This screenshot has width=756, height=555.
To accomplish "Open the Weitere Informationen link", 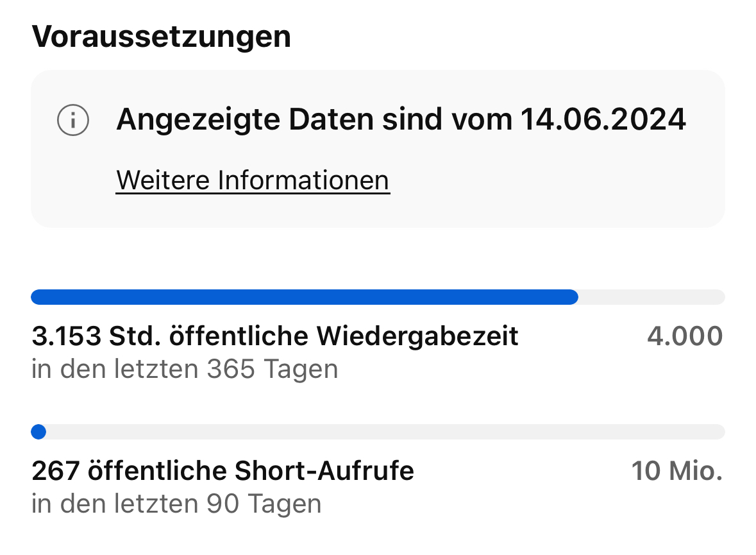I will click(253, 180).
